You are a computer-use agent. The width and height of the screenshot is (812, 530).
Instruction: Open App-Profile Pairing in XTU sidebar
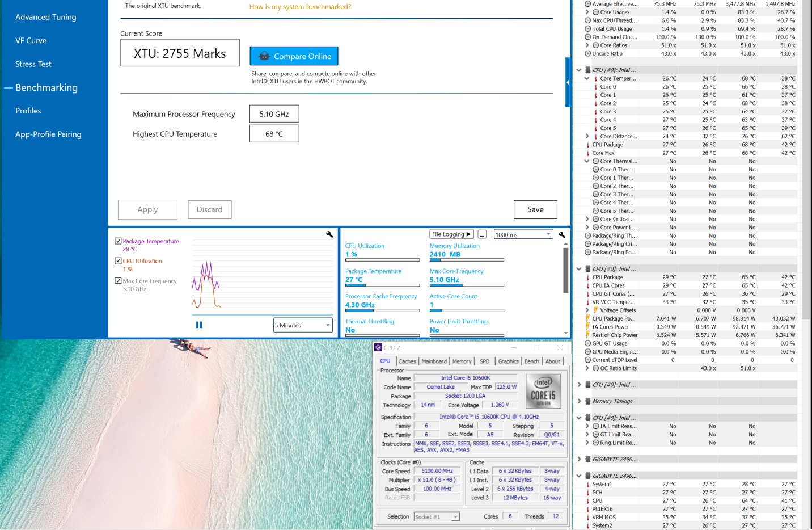tap(49, 134)
